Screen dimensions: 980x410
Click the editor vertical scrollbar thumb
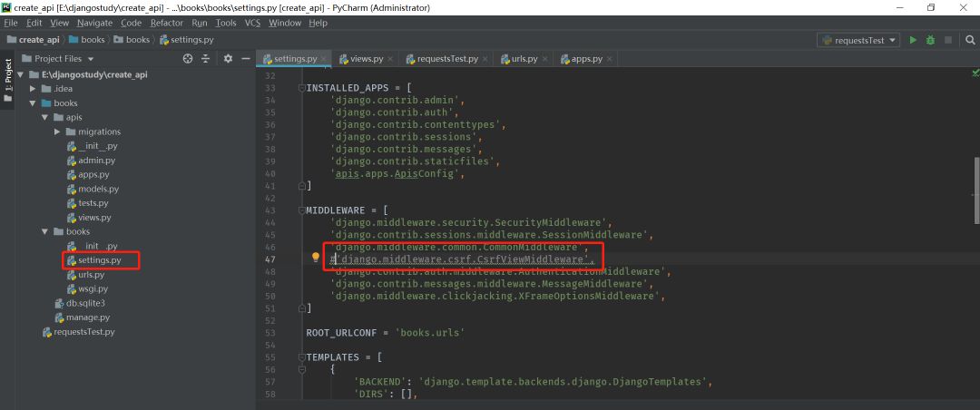976,190
